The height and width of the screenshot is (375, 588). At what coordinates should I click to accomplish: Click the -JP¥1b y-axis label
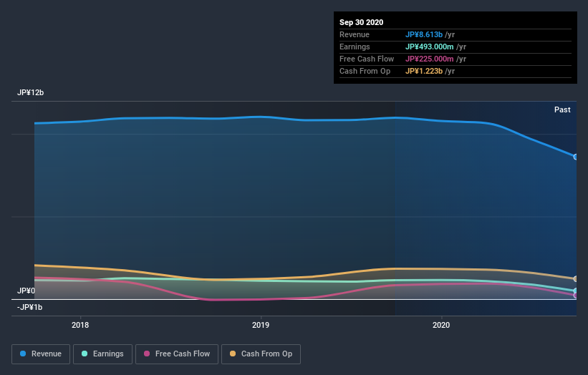point(29,307)
